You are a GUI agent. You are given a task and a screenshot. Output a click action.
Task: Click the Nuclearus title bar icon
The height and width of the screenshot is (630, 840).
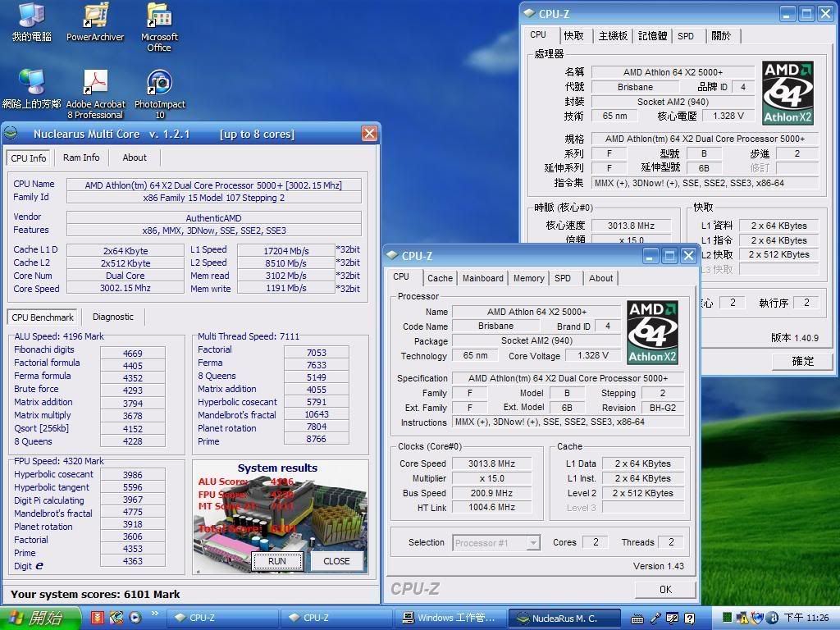(x=11, y=134)
